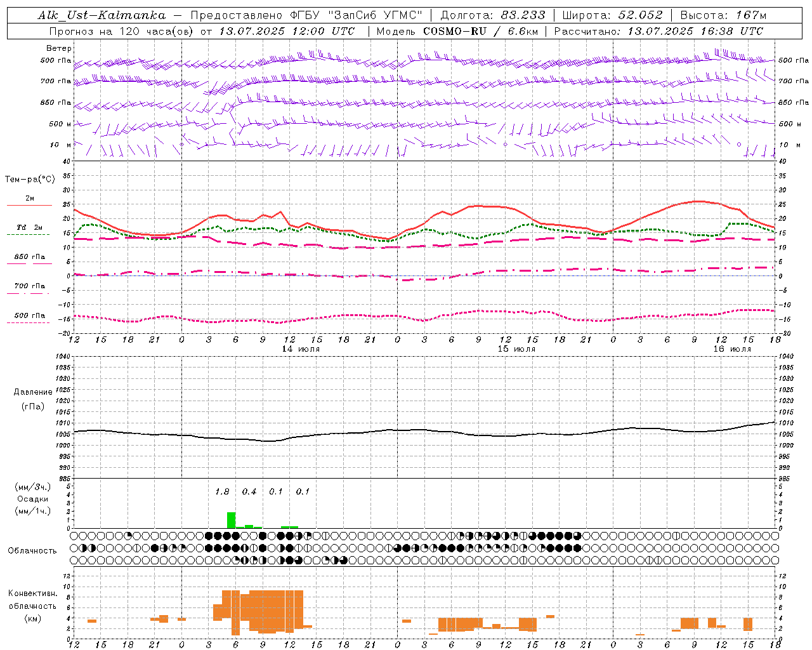
Task: Click the latitude value 52.052
Action: click(641, 15)
